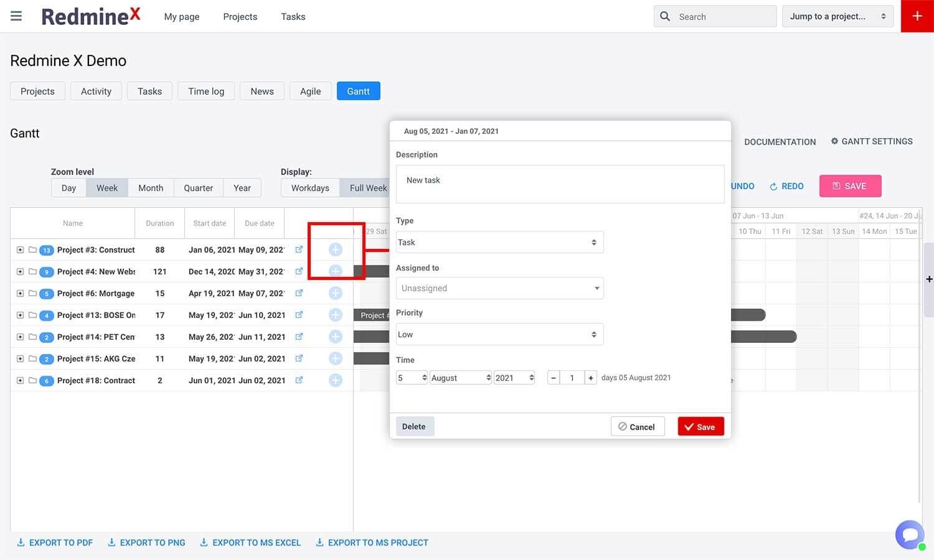This screenshot has width=934, height=560.
Task: Click the search magnifier icon
Action: [x=665, y=16]
